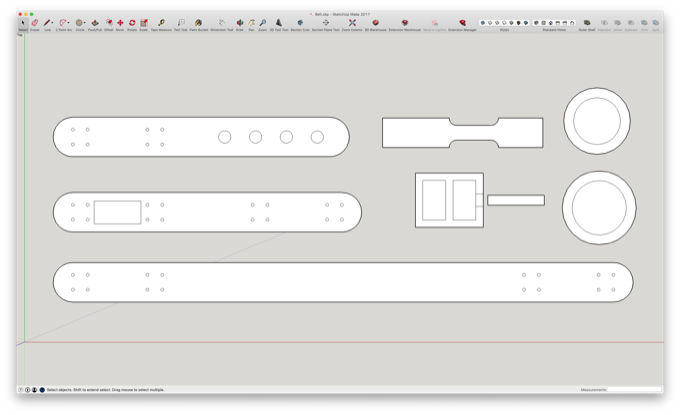Image resolution: width=680 pixels, height=415 pixels.
Task: Activate the Dimension Tool
Action: tap(222, 25)
